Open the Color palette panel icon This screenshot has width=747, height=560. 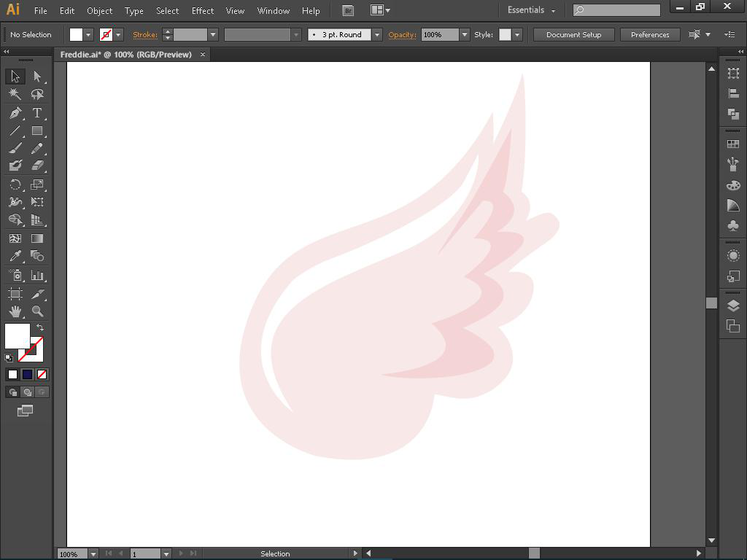pyautogui.click(x=733, y=185)
